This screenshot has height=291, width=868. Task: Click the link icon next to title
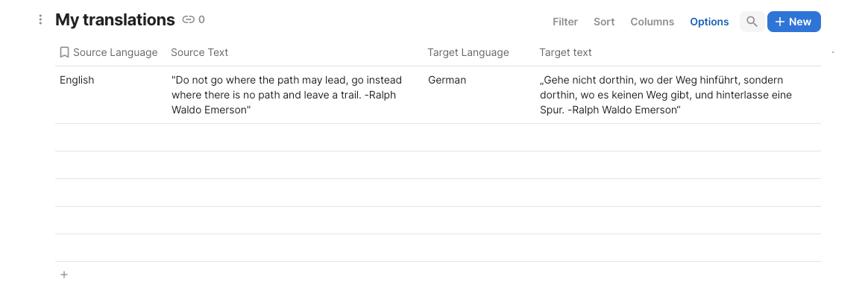pos(188,20)
